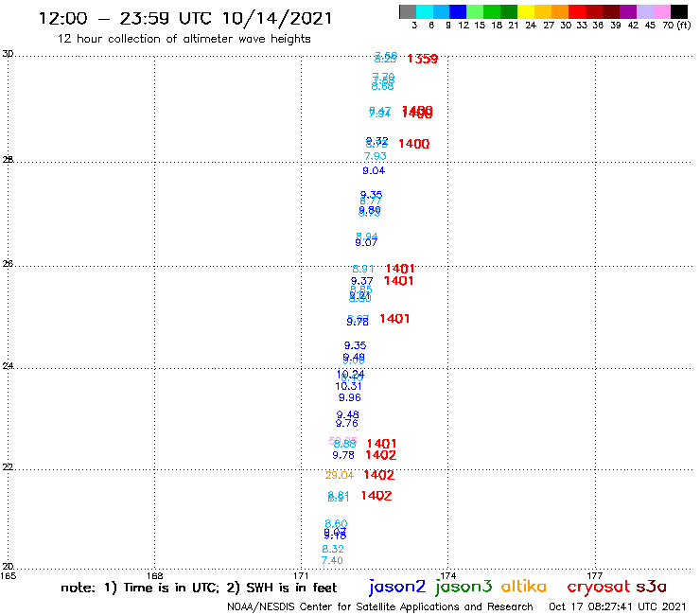Click the red "1359" time label

(422, 59)
